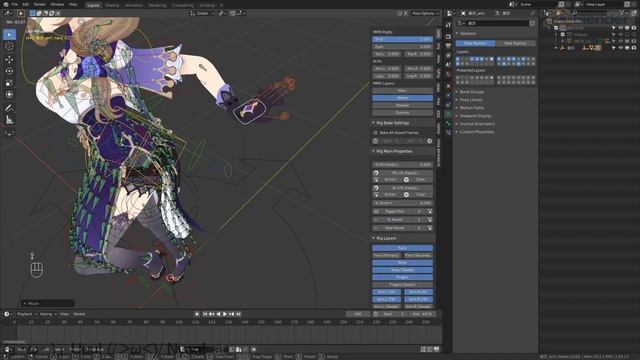Expand the Motion Paths panel
Viewport: 640px width, 360px height.
click(472, 108)
